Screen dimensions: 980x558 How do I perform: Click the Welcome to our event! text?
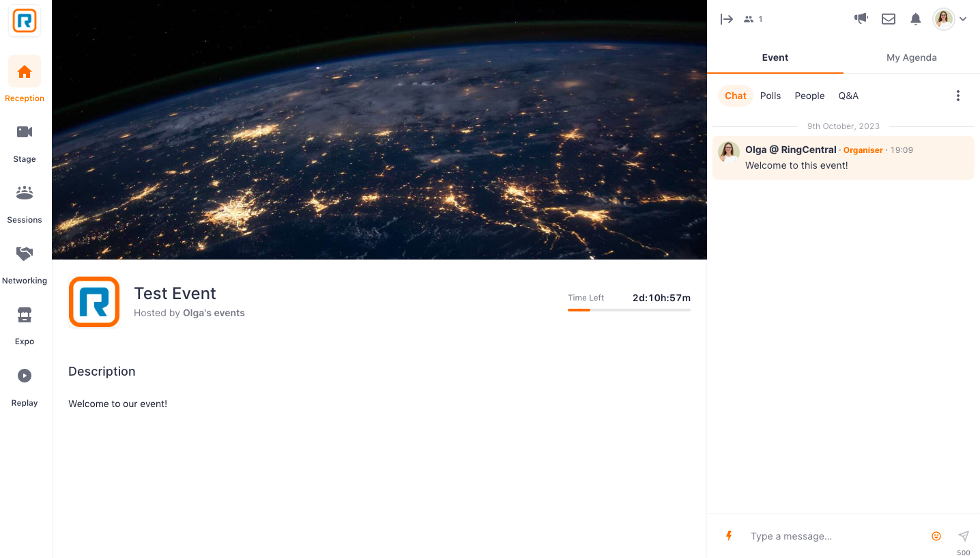click(x=117, y=404)
